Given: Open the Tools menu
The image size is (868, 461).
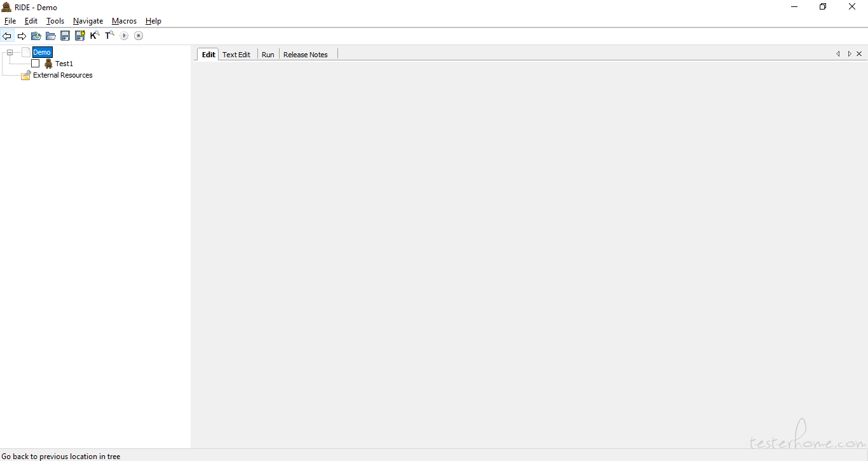Looking at the screenshot, I should (x=55, y=21).
